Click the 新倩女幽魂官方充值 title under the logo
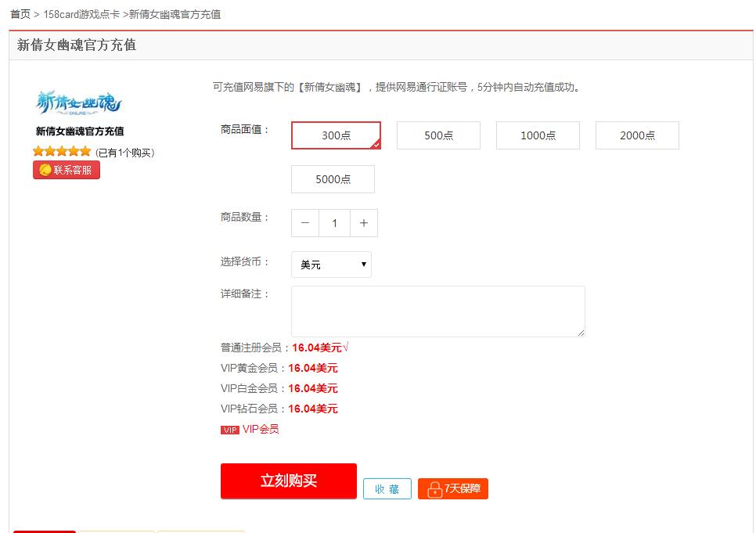Screen dimensions: 756x533 click(x=80, y=131)
